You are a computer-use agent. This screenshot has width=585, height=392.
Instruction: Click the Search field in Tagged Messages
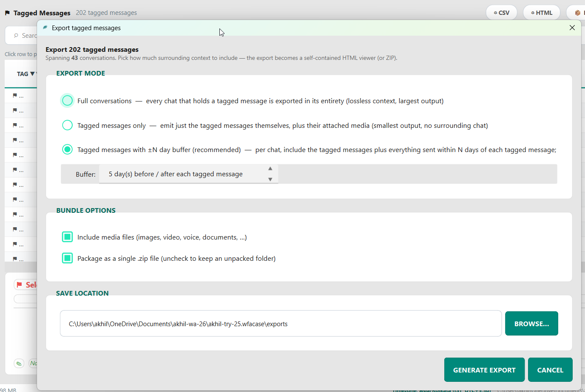[x=21, y=36]
